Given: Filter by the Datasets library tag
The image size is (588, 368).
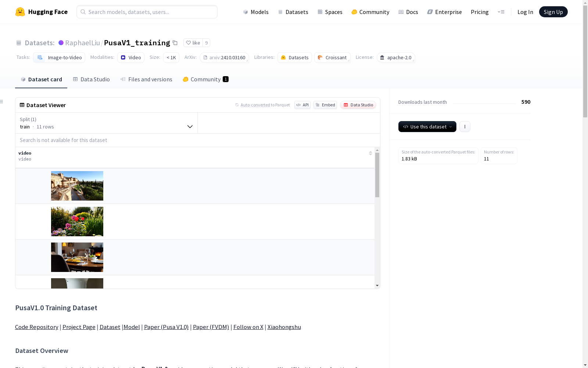Looking at the screenshot, I should (295, 57).
